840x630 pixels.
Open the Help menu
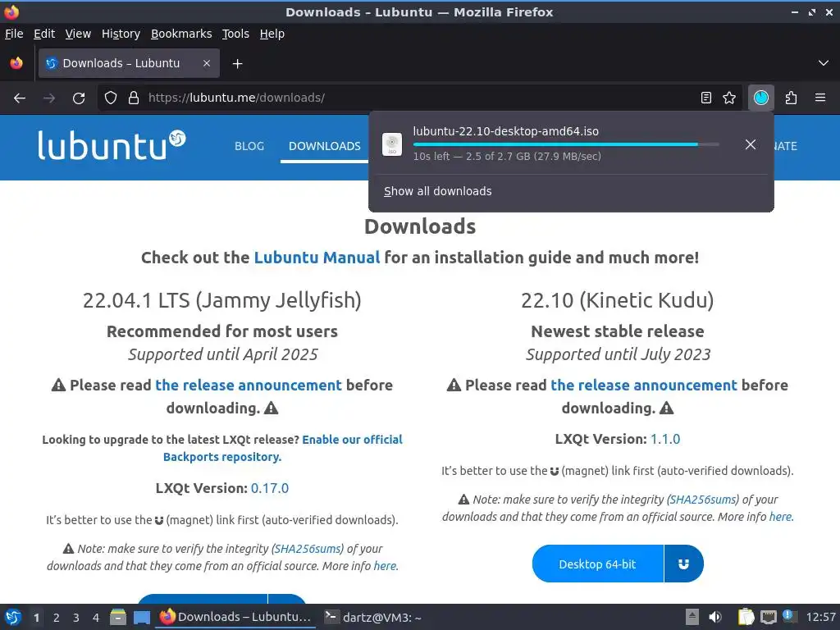point(272,34)
